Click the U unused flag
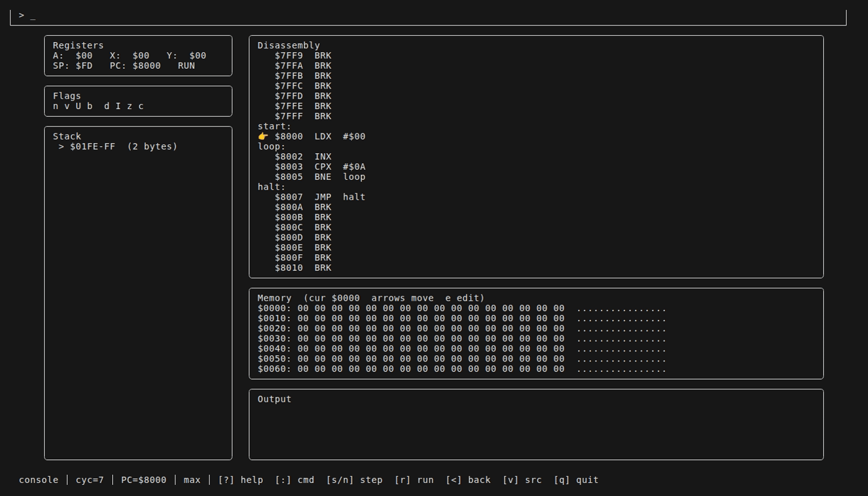Screen dimensions: 868x496 pyautogui.click(x=78, y=106)
